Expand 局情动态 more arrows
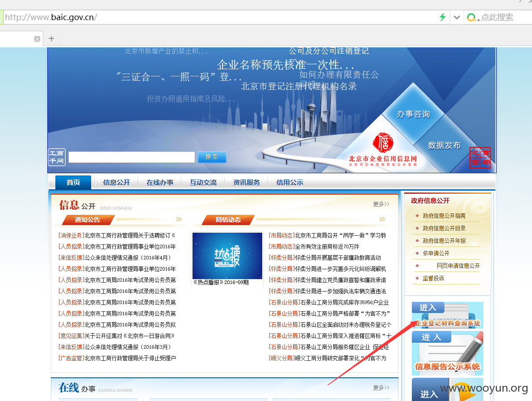Image resolution: width=532 pixels, height=401 pixels. click(382, 220)
